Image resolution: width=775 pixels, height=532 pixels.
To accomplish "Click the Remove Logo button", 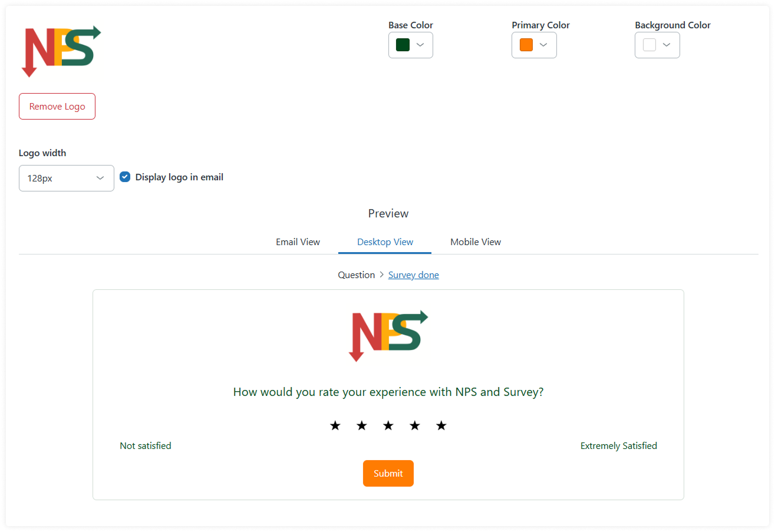I will coord(57,106).
